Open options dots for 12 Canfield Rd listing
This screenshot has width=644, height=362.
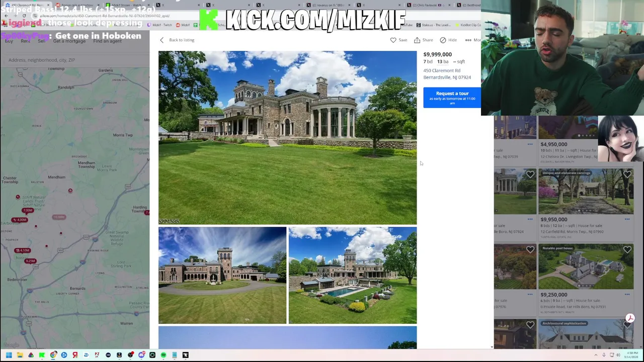[x=627, y=219]
